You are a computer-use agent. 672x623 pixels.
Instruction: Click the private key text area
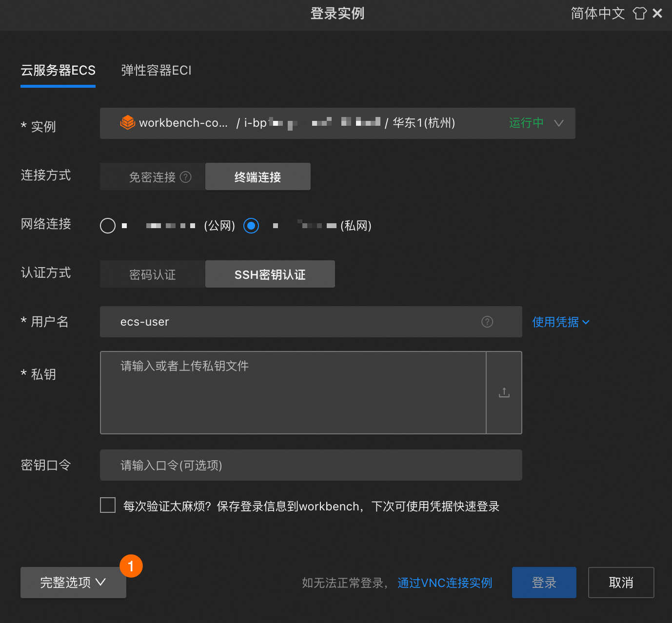click(x=293, y=392)
